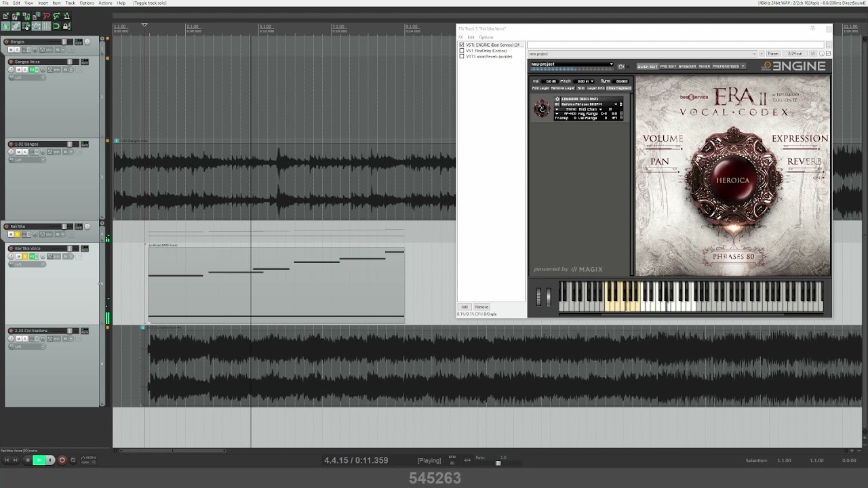The height and width of the screenshot is (488, 868).
Task: Solo the Gangos track
Action: pyautogui.click(x=18, y=50)
